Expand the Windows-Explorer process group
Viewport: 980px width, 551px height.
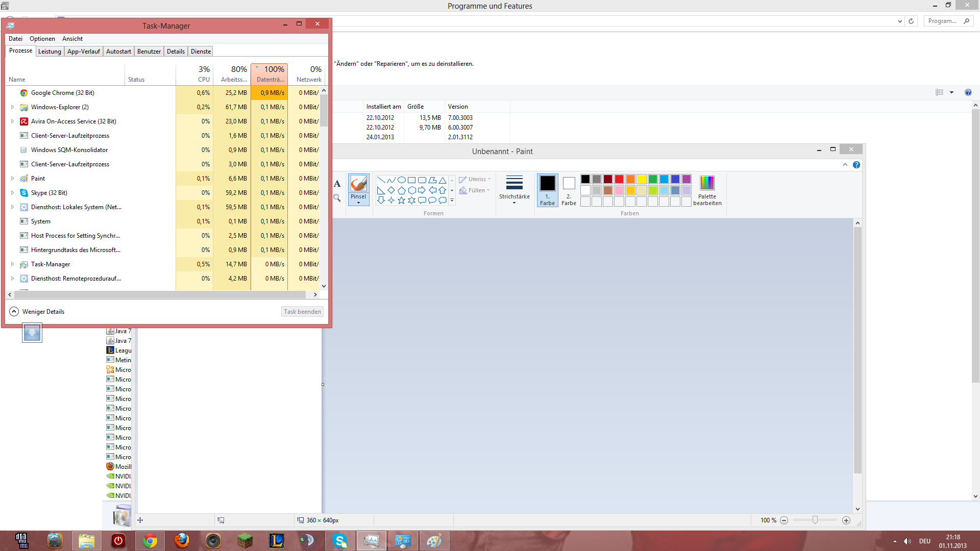tap(12, 107)
